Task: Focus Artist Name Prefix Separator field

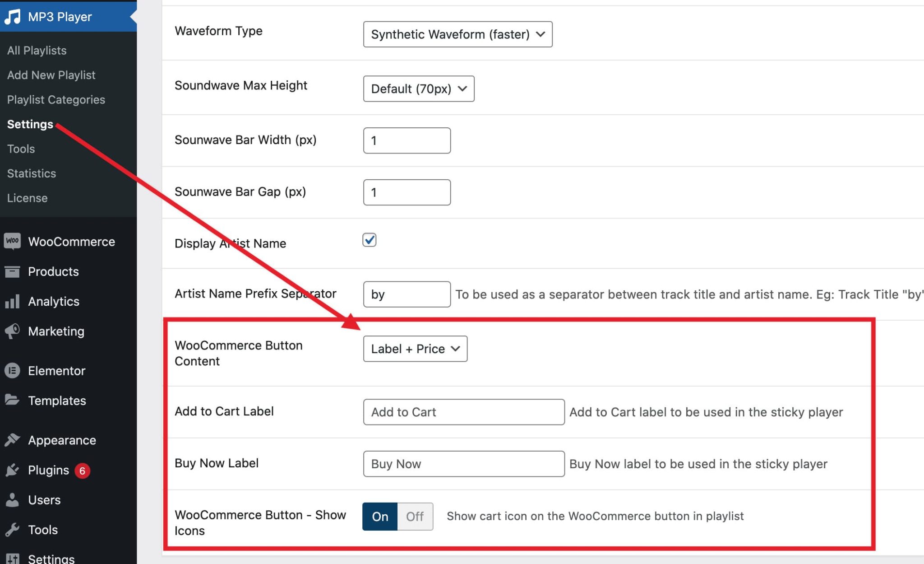Action: coord(407,294)
